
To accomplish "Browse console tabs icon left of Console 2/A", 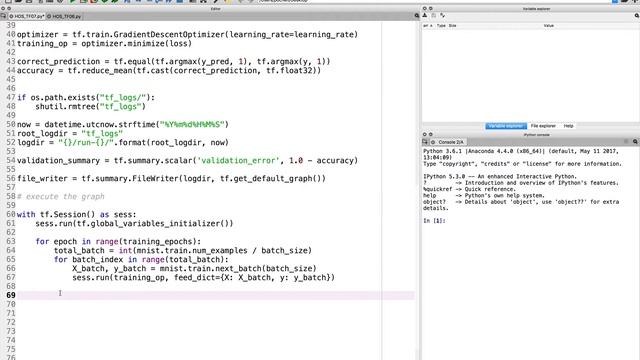I will 425,142.
